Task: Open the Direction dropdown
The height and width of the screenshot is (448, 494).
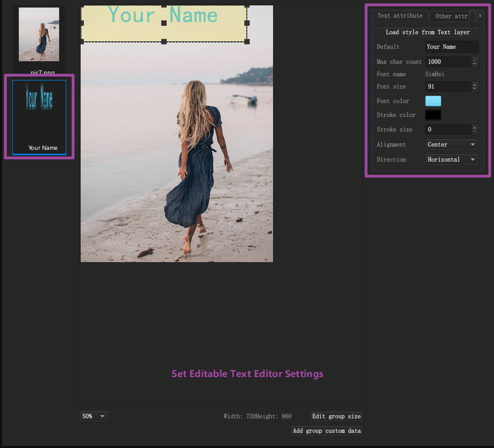Action: tap(452, 160)
